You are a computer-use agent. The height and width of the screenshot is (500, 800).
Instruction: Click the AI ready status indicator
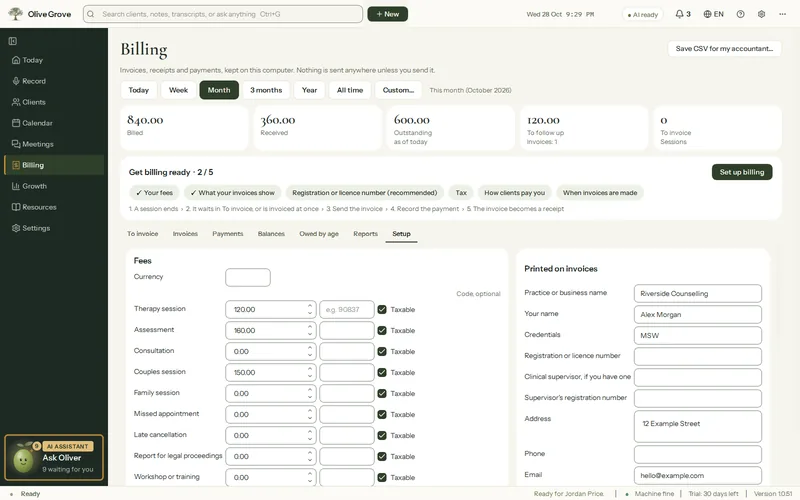[x=642, y=14]
